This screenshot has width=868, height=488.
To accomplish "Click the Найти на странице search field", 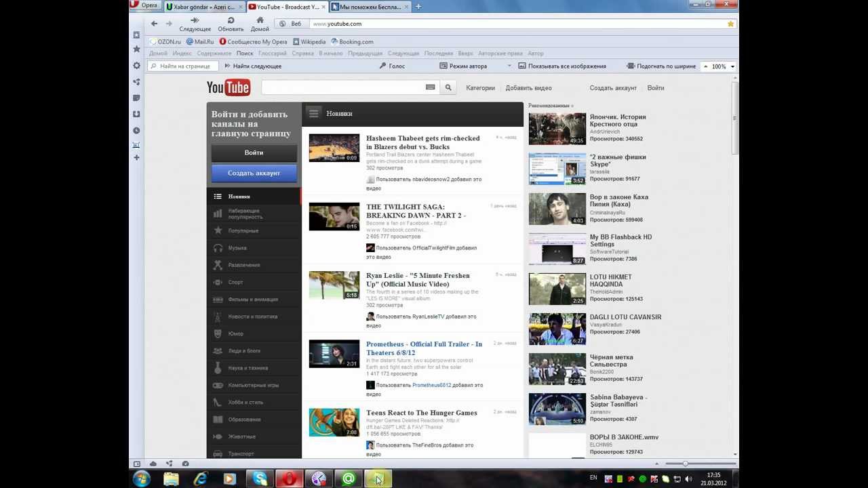I will pyautogui.click(x=183, y=66).
